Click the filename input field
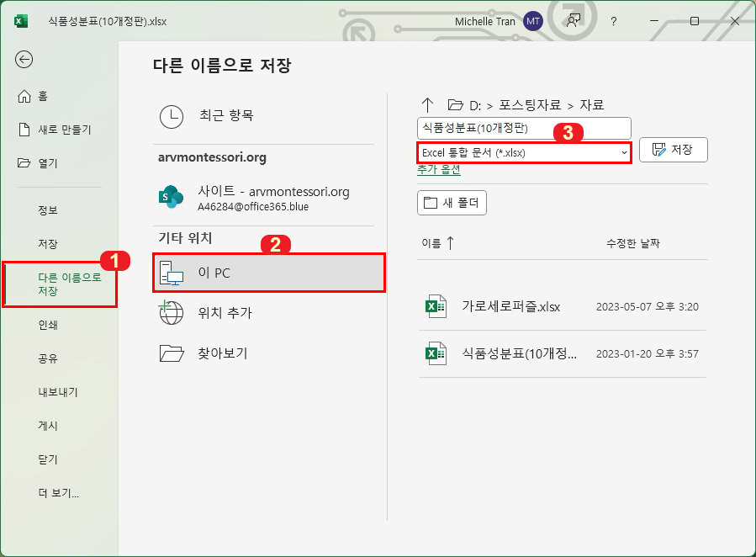Screen dimensions: 756x557 pos(505,128)
